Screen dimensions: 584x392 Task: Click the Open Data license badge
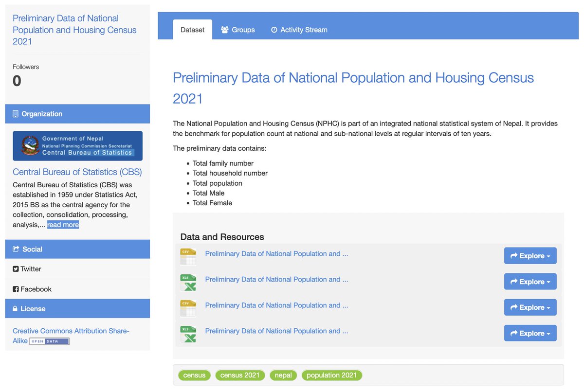click(49, 341)
